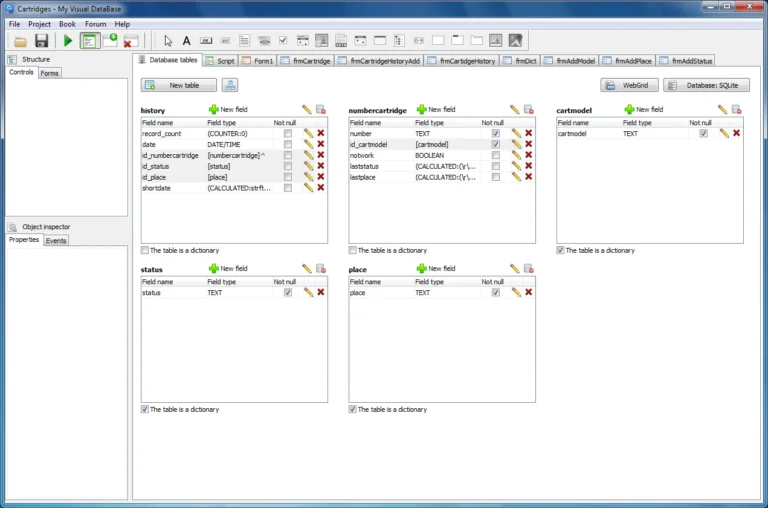Click the new form icon with green plus
The height and width of the screenshot is (508, 768).
pos(110,41)
